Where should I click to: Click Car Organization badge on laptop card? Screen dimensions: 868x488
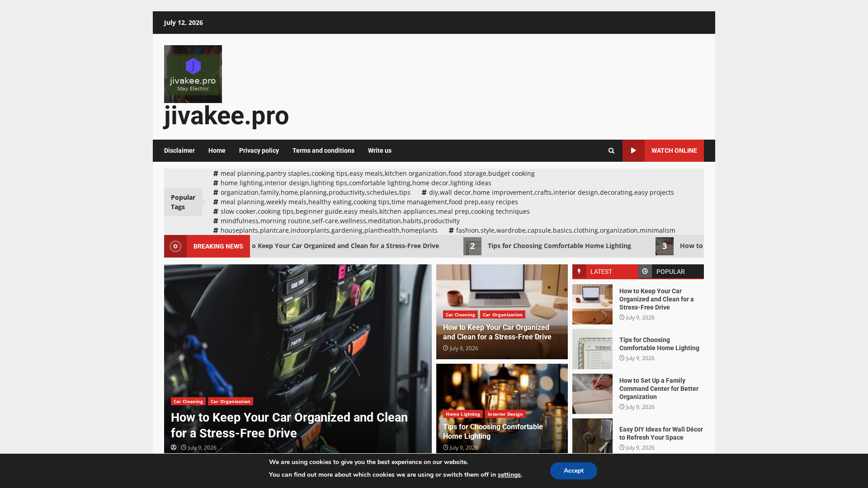pos(502,314)
